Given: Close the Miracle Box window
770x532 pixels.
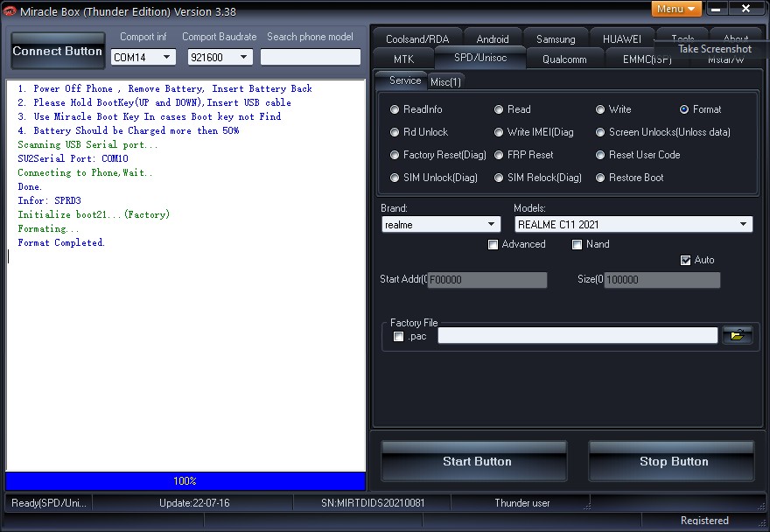Looking at the screenshot, I should 745,9.
